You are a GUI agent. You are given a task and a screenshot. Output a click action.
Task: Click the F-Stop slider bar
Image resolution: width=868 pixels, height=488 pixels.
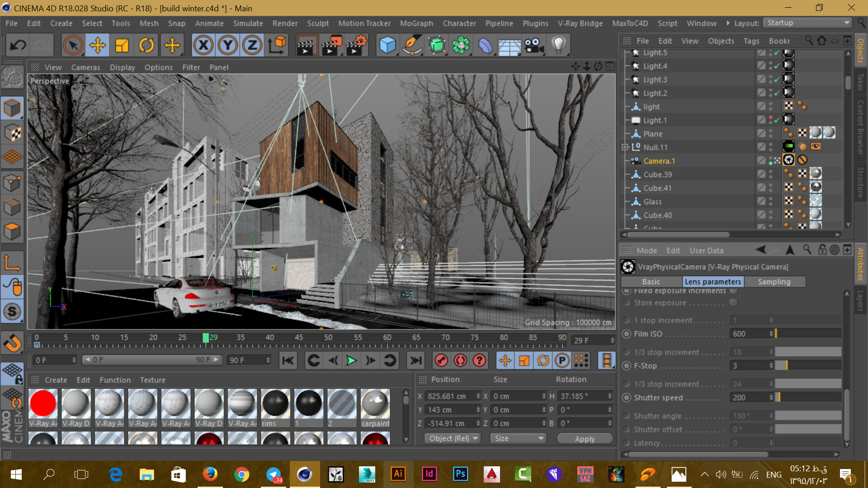(x=807, y=366)
